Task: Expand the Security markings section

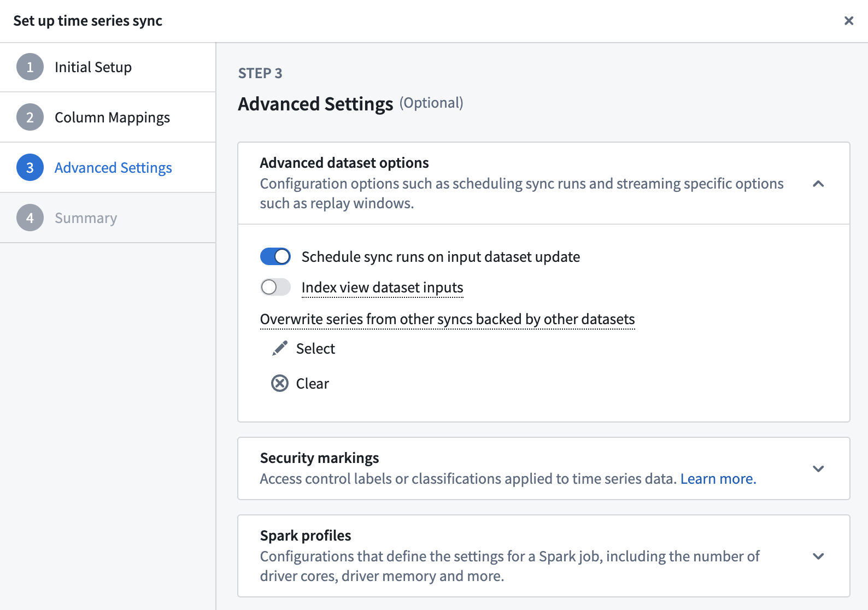Action: [x=818, y=469]
